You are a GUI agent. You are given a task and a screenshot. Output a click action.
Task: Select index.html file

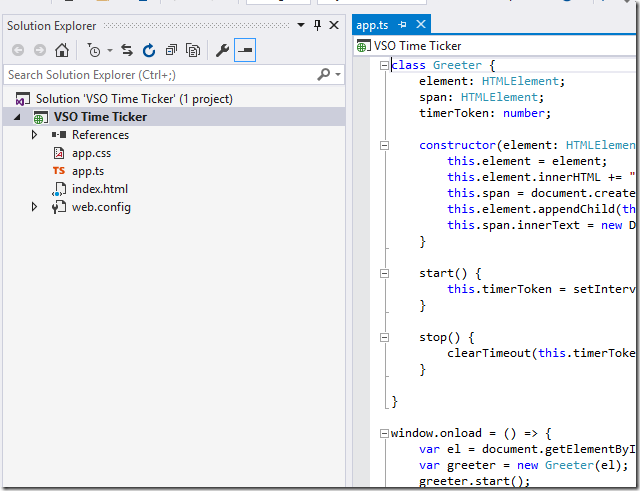point(99,189)
